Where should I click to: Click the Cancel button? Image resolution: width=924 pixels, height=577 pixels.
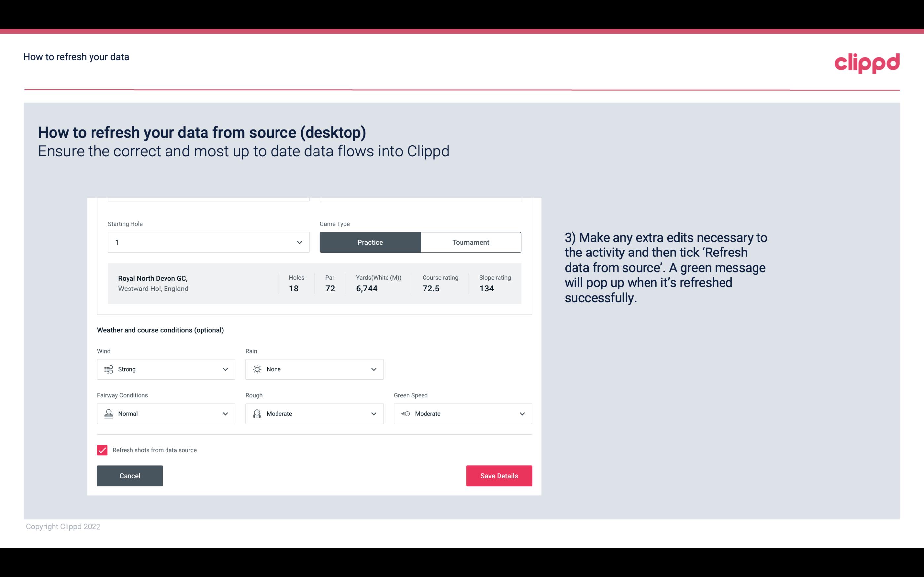130,476
